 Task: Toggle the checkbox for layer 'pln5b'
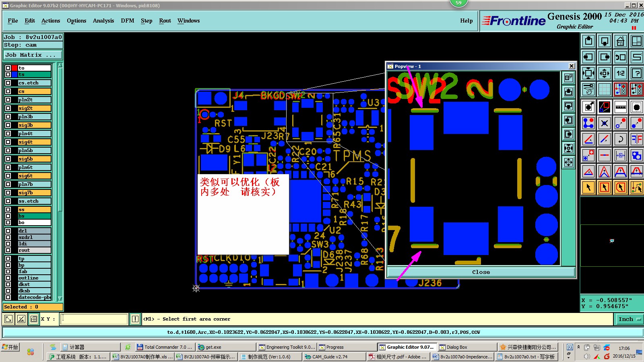pyautogui.click(x=8, y=150)
